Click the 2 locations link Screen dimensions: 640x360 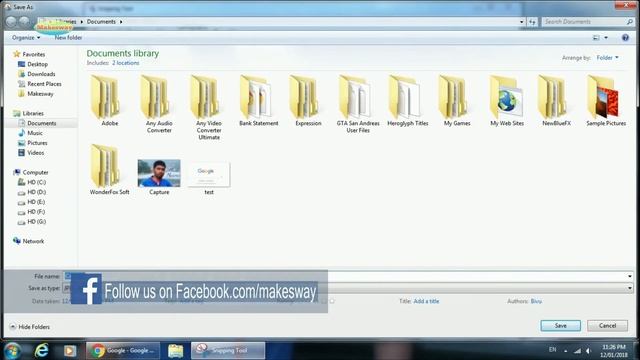[125, 63]
